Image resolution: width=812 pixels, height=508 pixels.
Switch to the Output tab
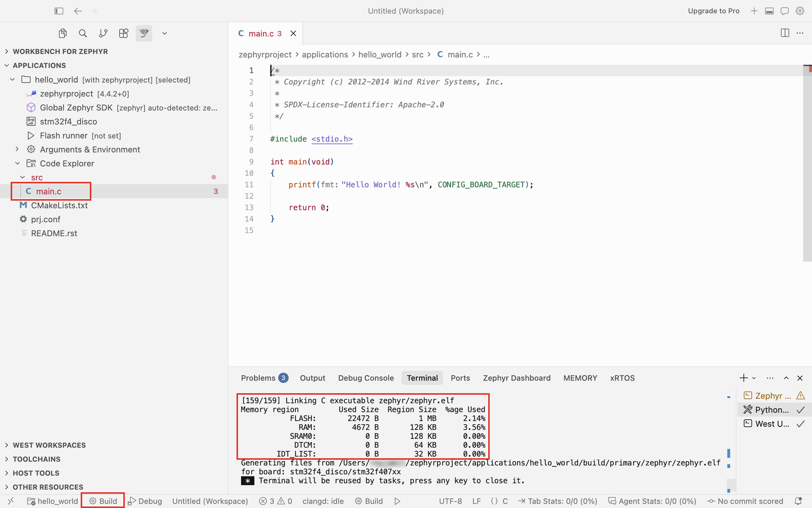tap(313, 378)
